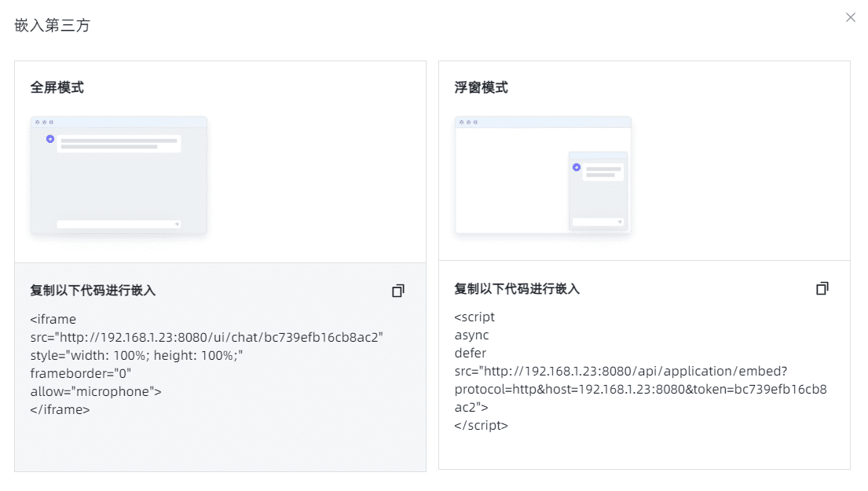Click the iframe src URL line
Viewport: 868px width, 491px height.
(x=207, y=337)
